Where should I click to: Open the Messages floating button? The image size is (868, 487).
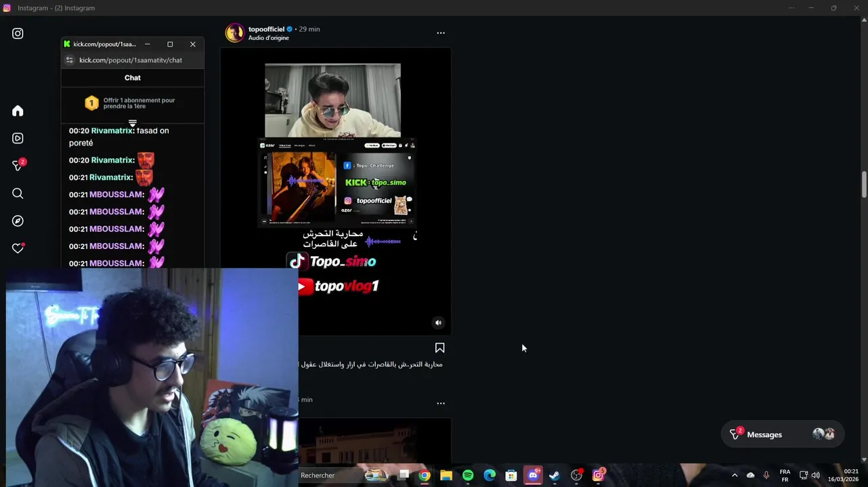(x=781, y=435)
